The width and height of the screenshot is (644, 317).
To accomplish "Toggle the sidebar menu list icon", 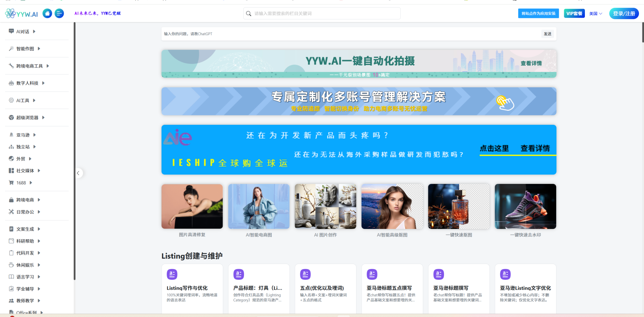I will pyautogui.click(x=59, y=14).
